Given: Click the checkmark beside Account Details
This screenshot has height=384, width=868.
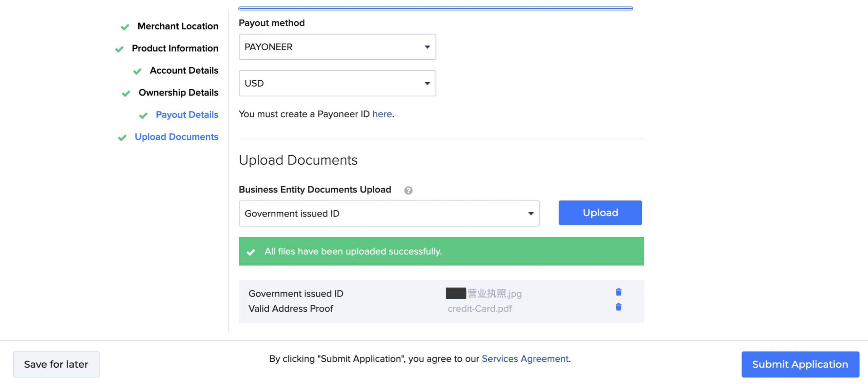Looking at the screenshot, I should (137, 71).
